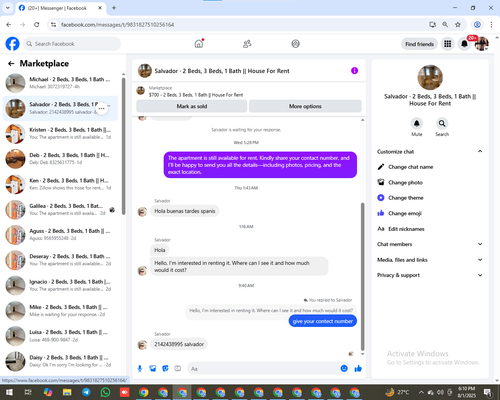Send a thumbs-up like
Screen dimensions: 500x400
coord(358,368)
